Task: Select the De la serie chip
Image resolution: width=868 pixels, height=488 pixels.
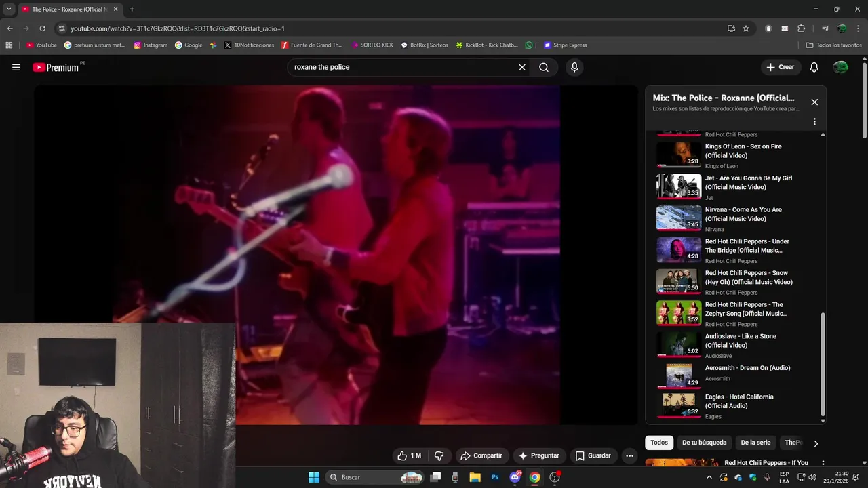Action: pos(755,443)
